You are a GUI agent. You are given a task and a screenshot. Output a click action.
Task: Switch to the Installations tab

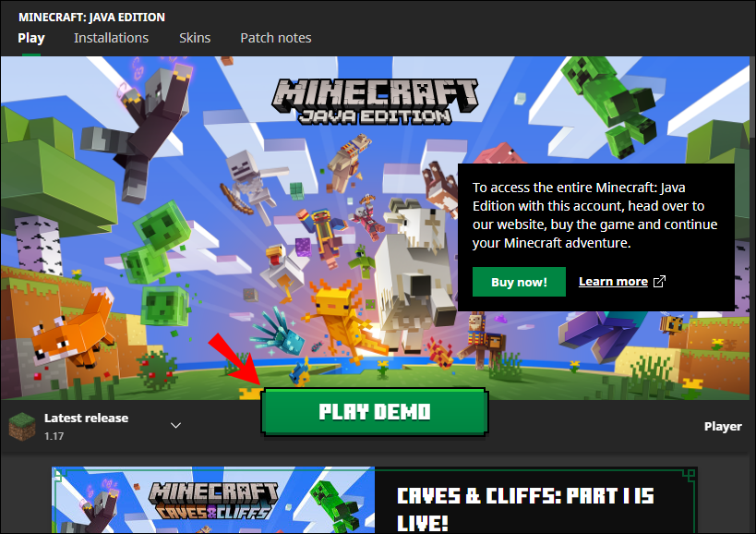pos(111,38)
